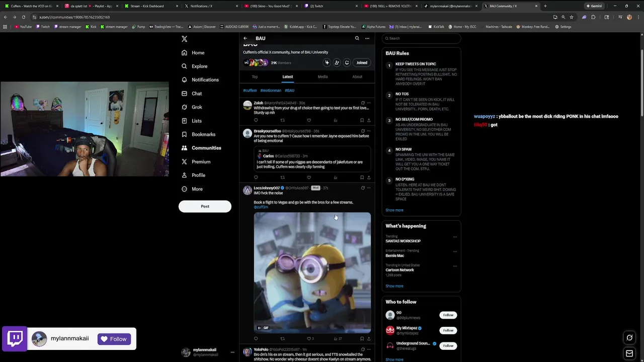The height and width of the screenshot is (362, 644).
Task: Bookmark Zoloh's post
Action: 362,121
